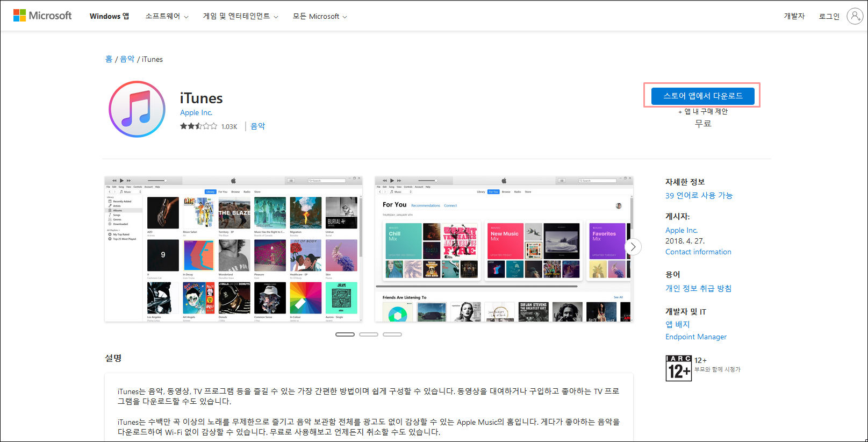The width and height of the screenshot is (868, 442).
Task: Click the 부모와 함께 시청가 text
Action: pos(718,369)
